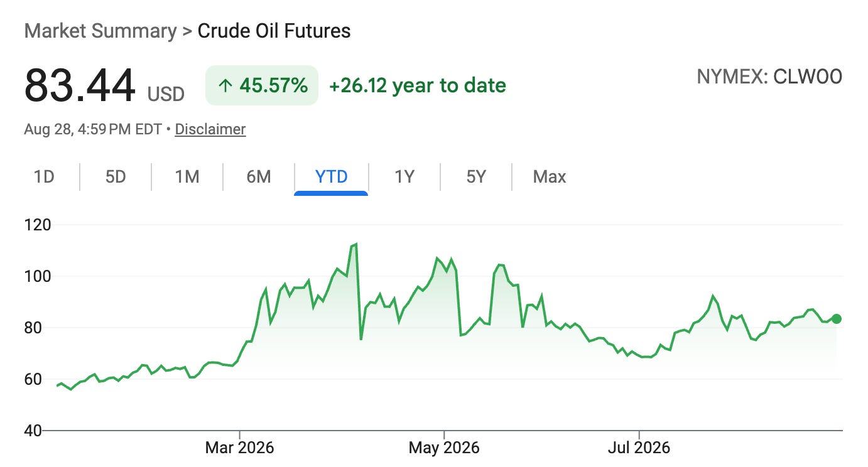The width and height of the screenshot is (868, 467).
Task: Open the 5Y range tab
Action: [476, 177]
